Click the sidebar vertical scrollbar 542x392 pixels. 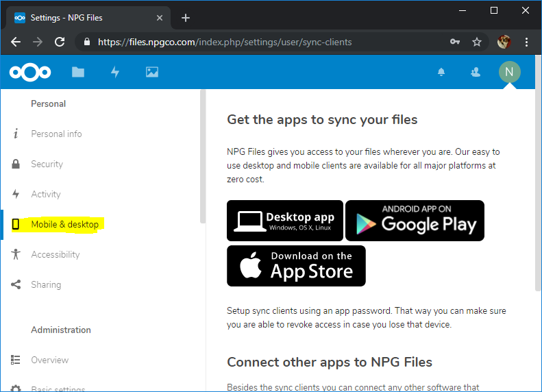(x=203, y=156)
